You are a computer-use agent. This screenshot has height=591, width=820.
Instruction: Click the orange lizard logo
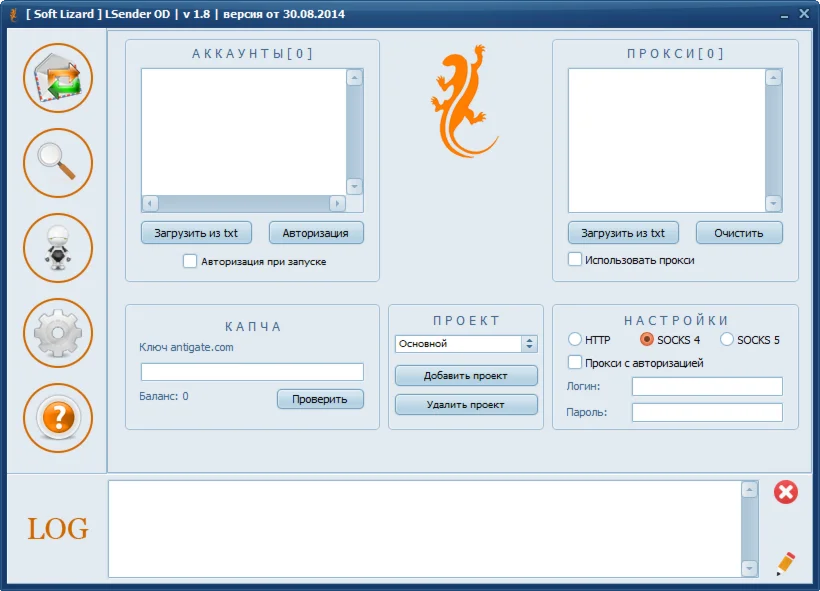tap(463, 101)
